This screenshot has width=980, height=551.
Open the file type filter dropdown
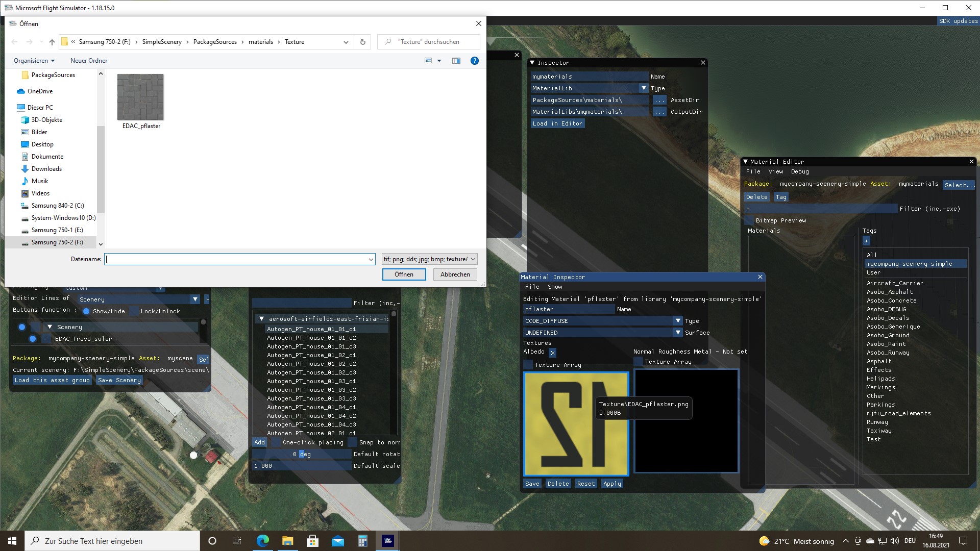click(x=429, y=259)
